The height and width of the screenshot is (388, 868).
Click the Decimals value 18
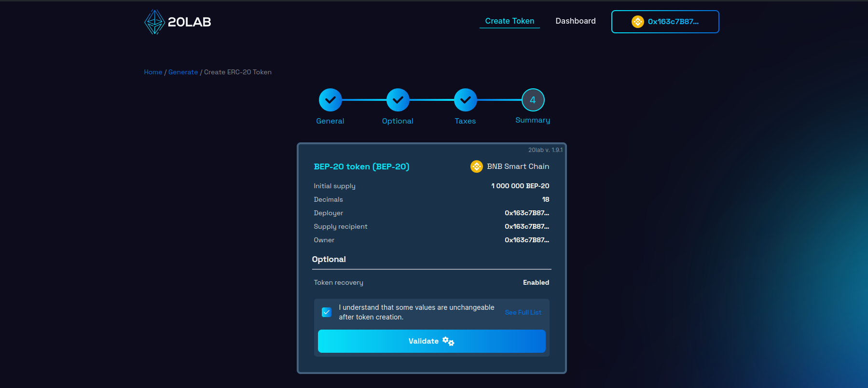click(x=546, y=199)
